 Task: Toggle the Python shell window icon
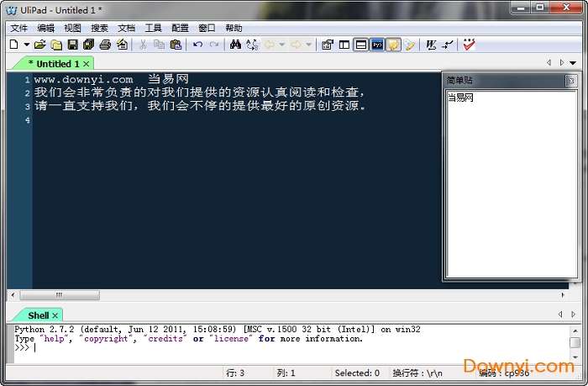(x=377, y=45)
